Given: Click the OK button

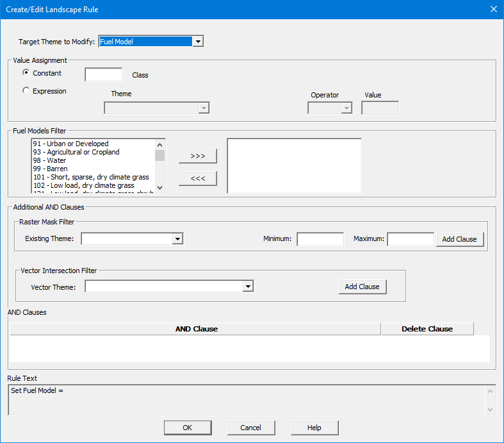Looking at the screenshot, I should (188, 428).
